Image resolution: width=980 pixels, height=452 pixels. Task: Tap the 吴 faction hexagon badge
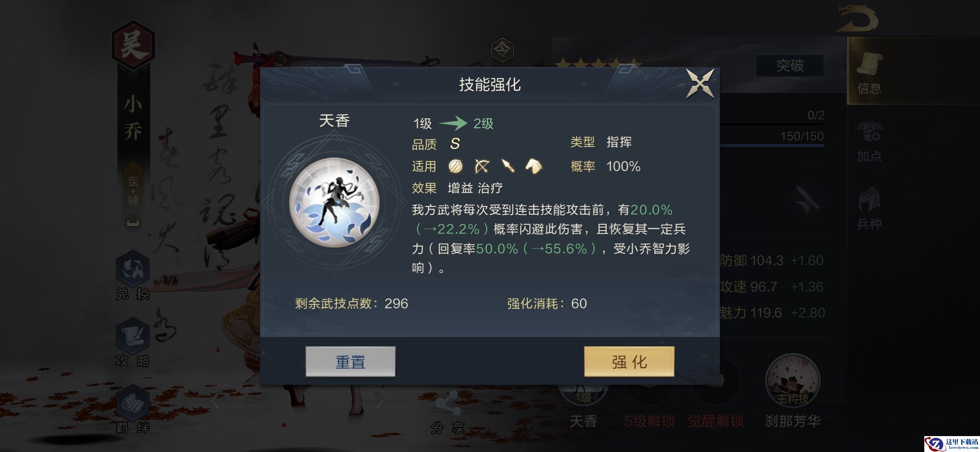pos(133,46)
